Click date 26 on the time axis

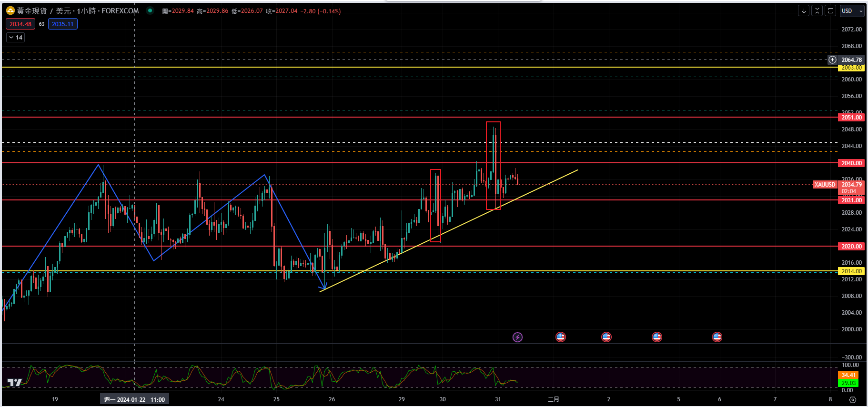pos(332,399)
